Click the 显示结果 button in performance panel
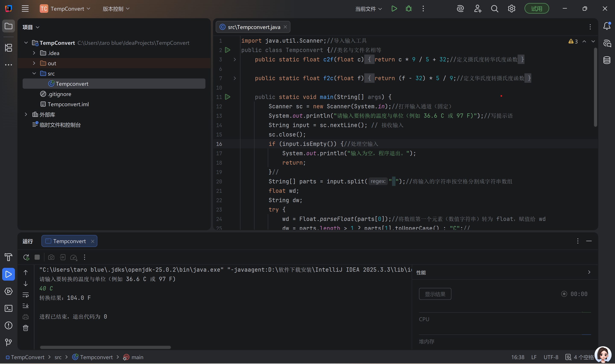The height and width of the screenshot is (364, 615). tap(435, 294)
